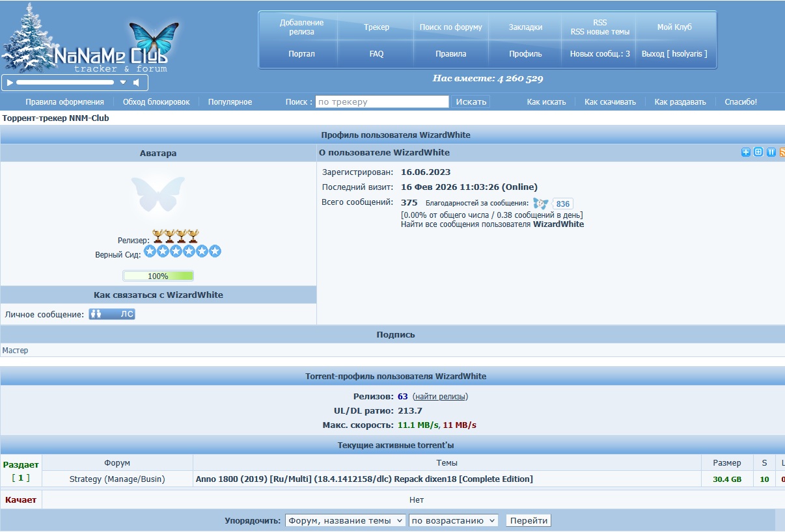Screen dimensions: 785x532
Task: Open the orange RSS feed icon
Action: point(782,152)
